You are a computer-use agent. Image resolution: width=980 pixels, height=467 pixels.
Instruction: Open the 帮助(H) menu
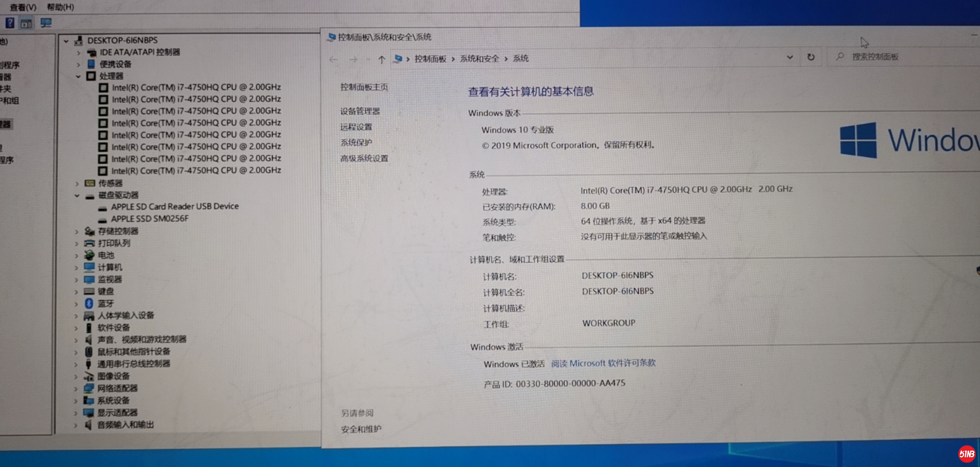click(x=60, y=7)
